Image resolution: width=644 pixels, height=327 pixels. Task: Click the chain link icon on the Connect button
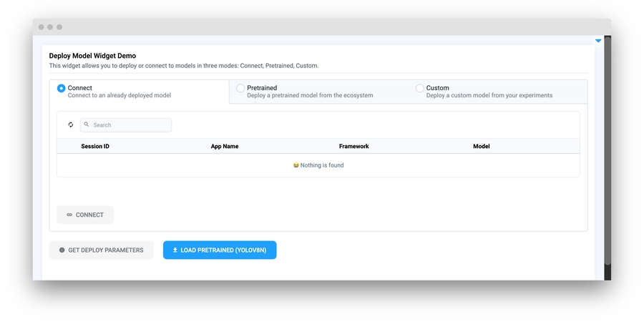[x=69, y=215]
